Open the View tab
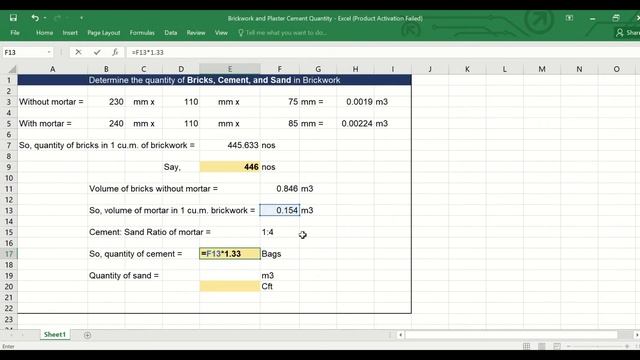The image size is (640, 360). point(221,33)
